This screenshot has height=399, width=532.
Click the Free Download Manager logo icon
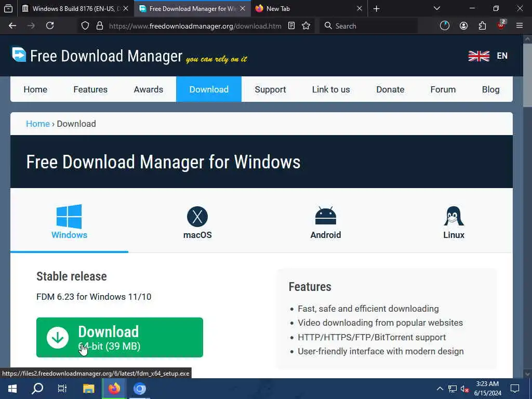pyautogui.click(x=19, y=55)
